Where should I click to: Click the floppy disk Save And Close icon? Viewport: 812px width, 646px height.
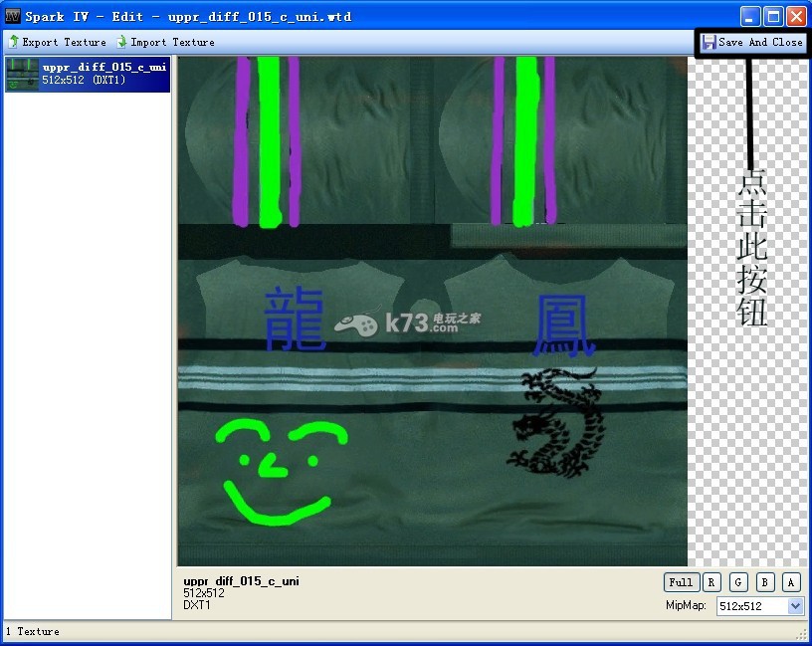coord(709,43)
